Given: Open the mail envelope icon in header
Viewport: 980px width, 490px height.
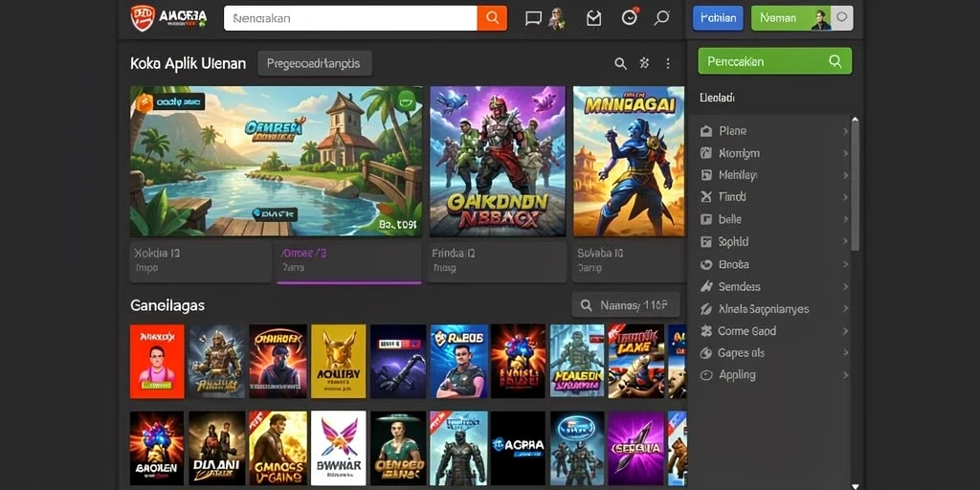Looking at the screenshot, I should click(x=593, y=19).
